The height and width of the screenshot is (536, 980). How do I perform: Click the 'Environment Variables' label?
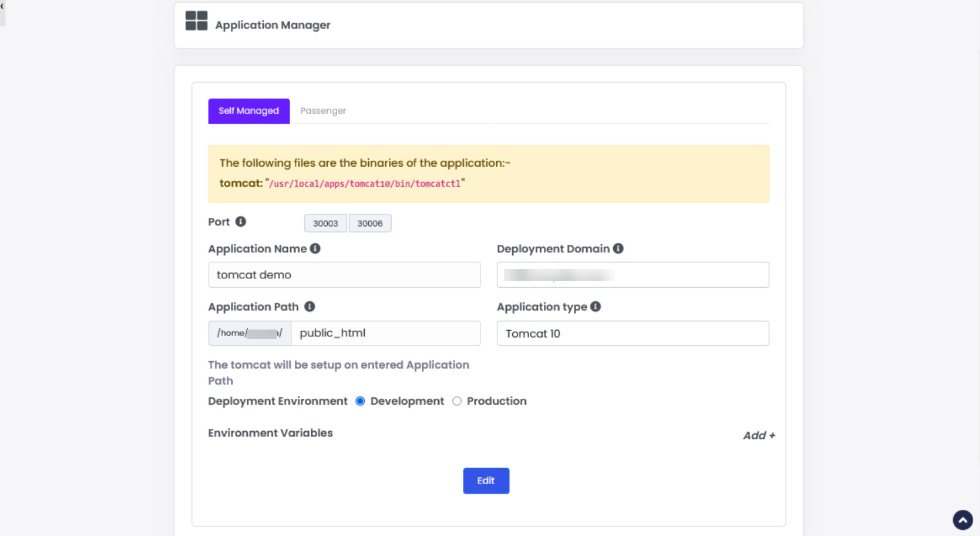[x=271, y=433]
